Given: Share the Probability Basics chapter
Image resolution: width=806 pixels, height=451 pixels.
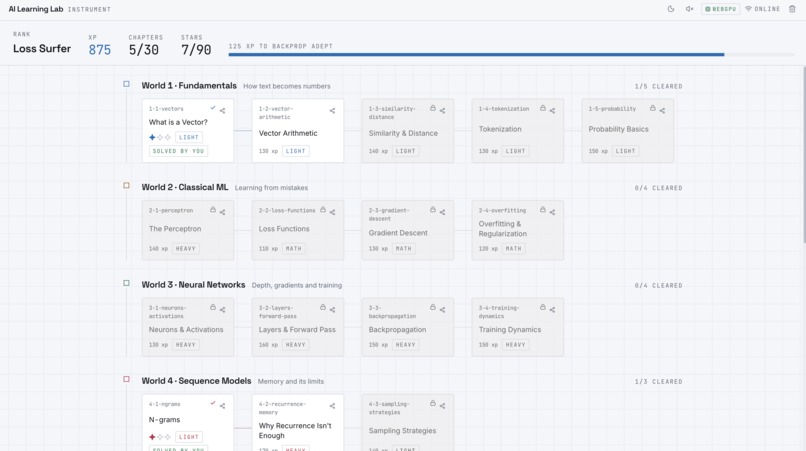Looking at the screenshot, I should pyautogui.click(x=663, y=111).
